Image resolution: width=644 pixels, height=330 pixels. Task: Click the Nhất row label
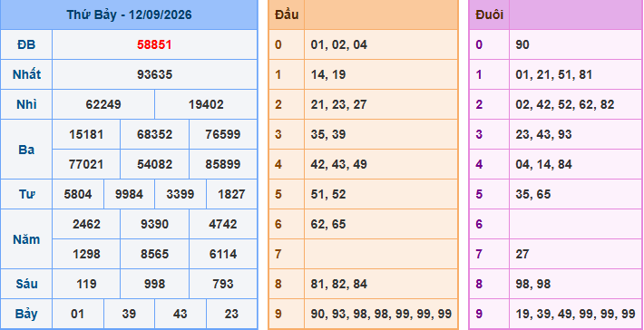click(26, 74)
